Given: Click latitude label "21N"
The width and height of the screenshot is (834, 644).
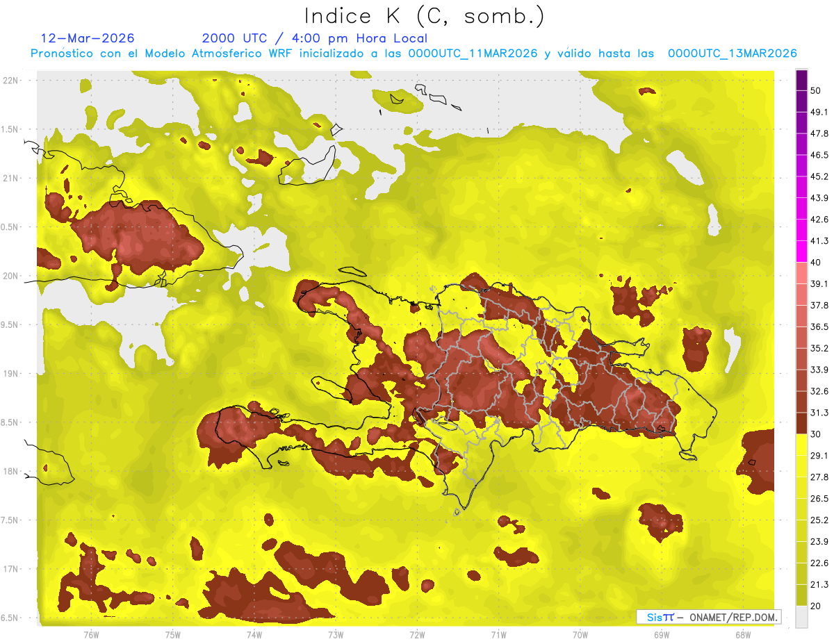Looking at the screenshot, I should coord(12,179).
